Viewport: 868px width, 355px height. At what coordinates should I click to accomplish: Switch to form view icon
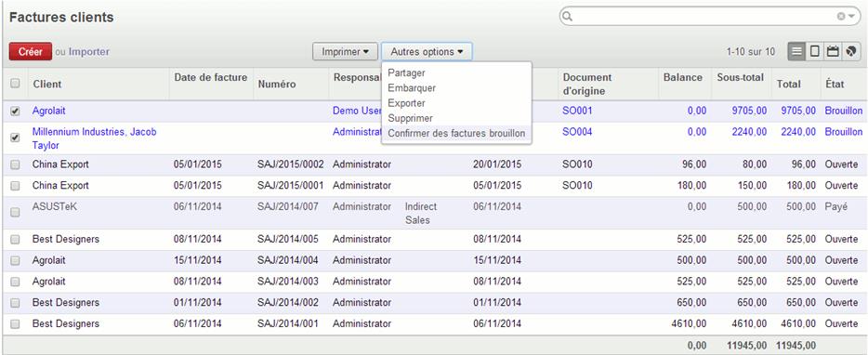(x=814, y=51)
